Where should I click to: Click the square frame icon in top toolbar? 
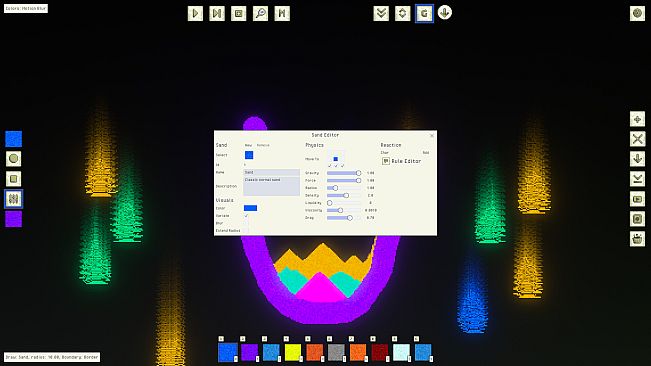click(x=238, y=13)
